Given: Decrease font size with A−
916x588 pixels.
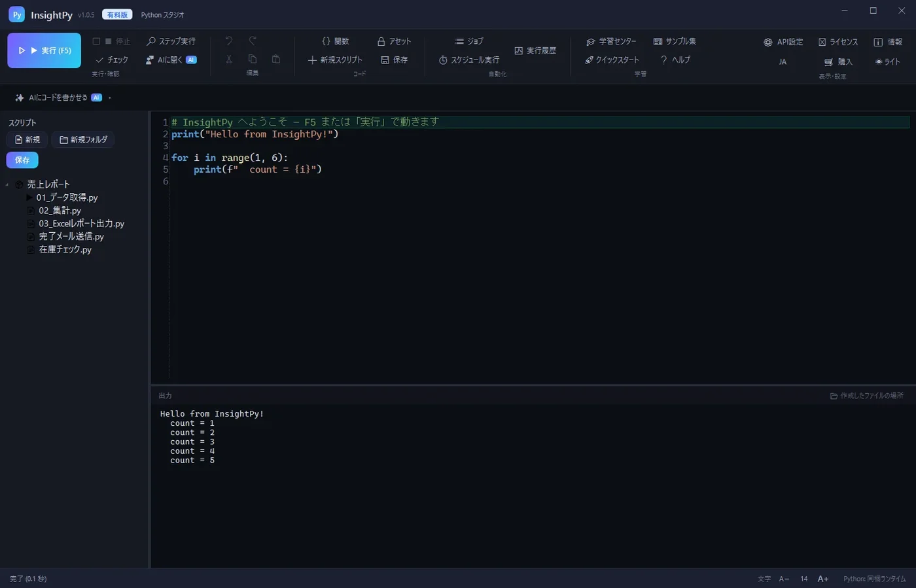Looking at the screenshot, I should click(x=784, y=579).
